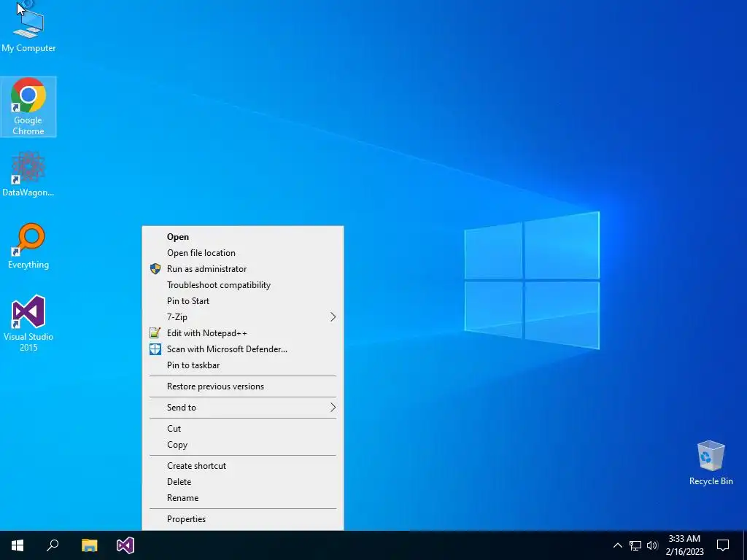Choose Rename in the context menu
The height and width of the screenshot is (560, 747).
pyautogui.click(x=243, y=498)
